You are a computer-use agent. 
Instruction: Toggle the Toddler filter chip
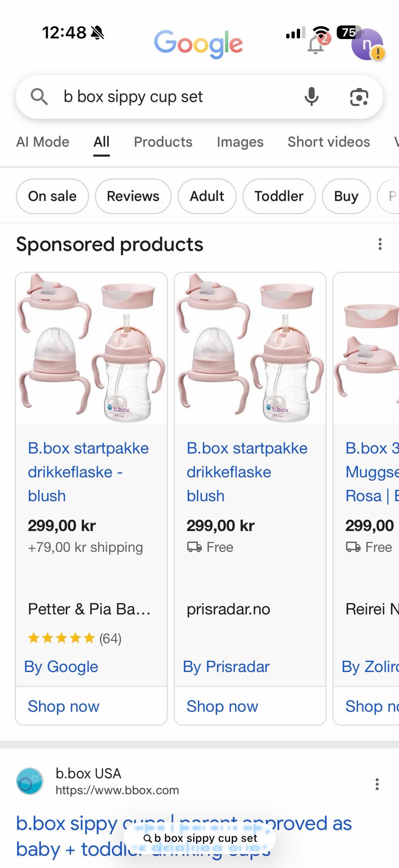tap(279, 196)
